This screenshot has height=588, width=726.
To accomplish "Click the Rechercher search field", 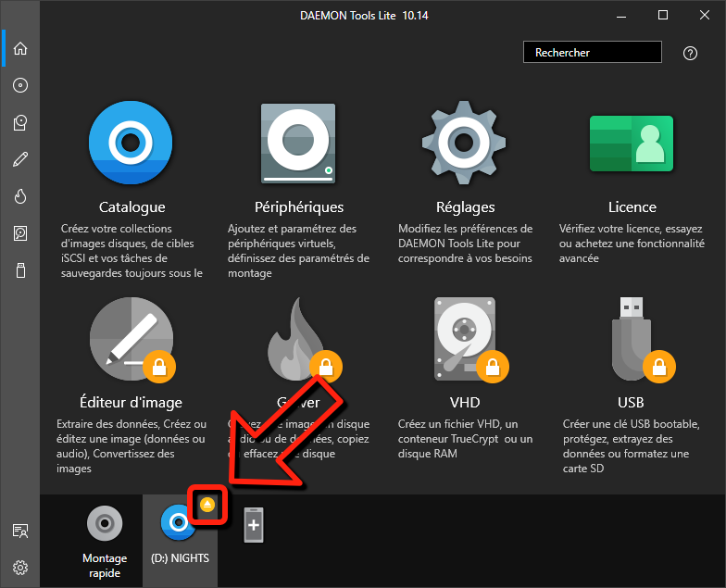I will [x=592, y=53].
